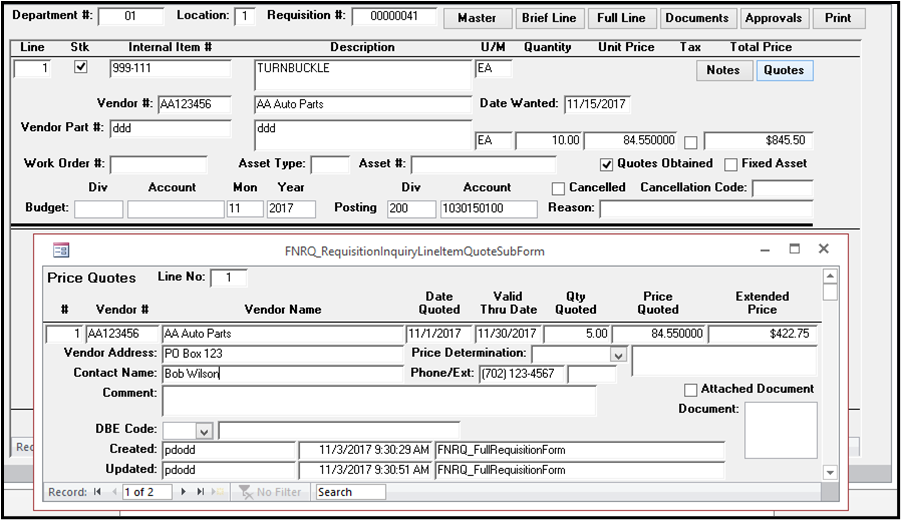Uncheck Quotes Obtained checkbox

[x=606, y=164]
